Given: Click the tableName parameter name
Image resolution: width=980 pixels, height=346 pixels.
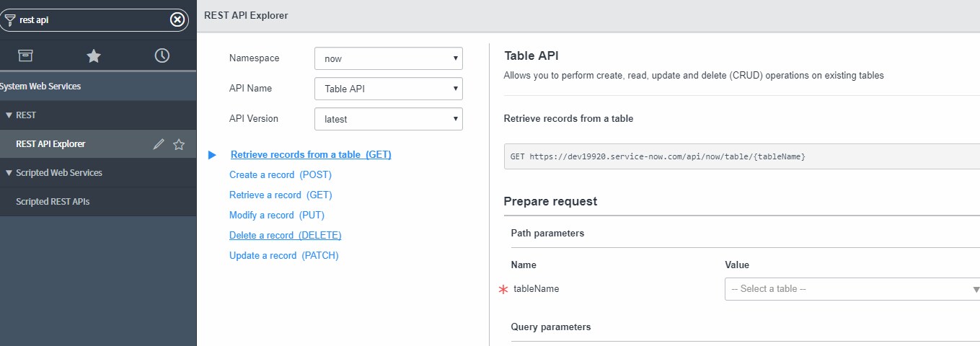Looking at the screenshot, I should pos(536,288).
